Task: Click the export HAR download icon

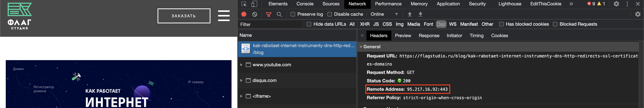Action: [x=421, y=14]
